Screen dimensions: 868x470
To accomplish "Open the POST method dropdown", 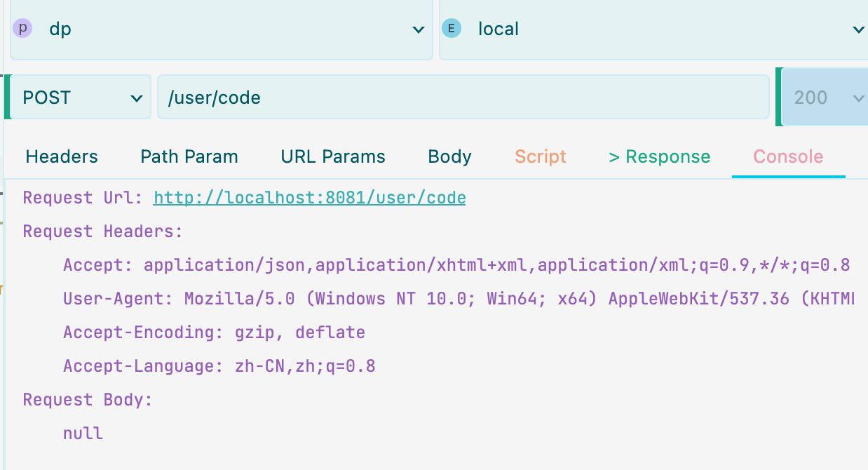I will tap(79, 98).
